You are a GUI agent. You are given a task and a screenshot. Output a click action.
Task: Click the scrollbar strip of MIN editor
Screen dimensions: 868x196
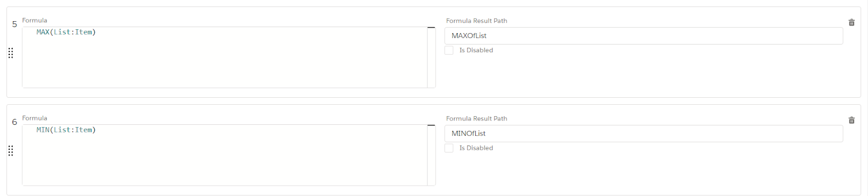431,156
